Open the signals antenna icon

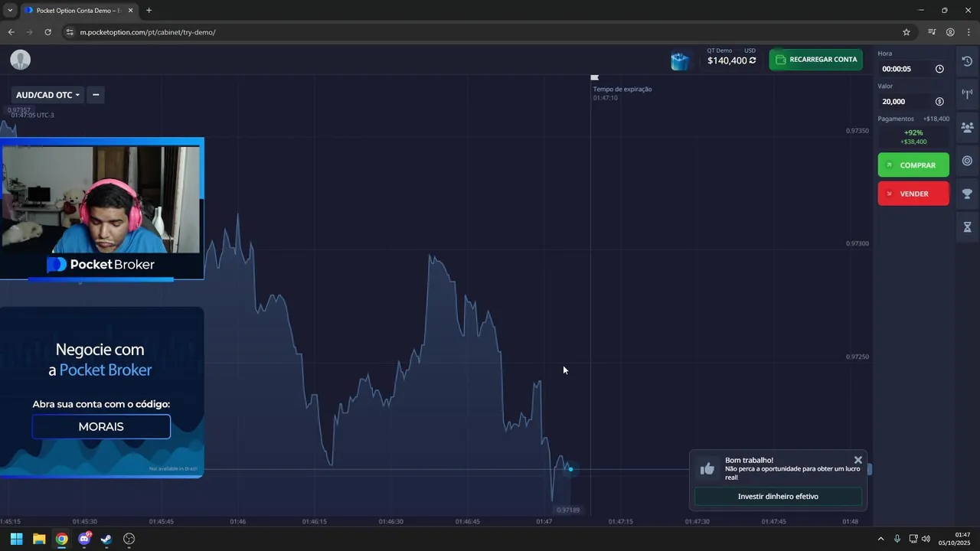pos(967,93)
